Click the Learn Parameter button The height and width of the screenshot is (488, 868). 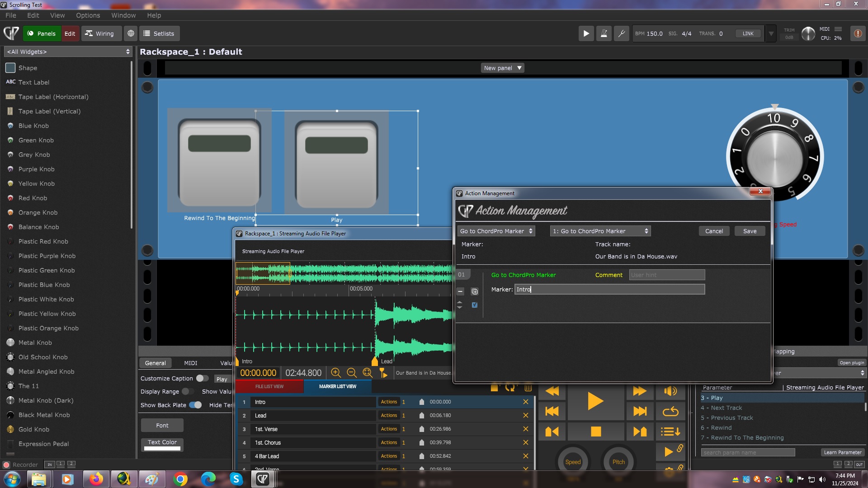pyautogui.click(x=843, y=452)
